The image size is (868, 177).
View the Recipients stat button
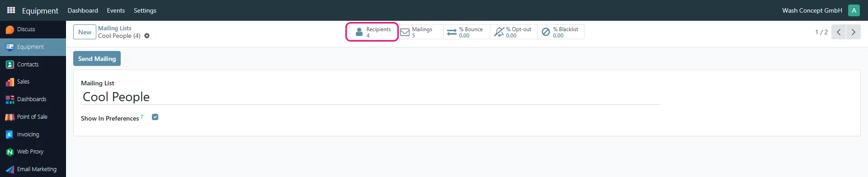[373, 32]
